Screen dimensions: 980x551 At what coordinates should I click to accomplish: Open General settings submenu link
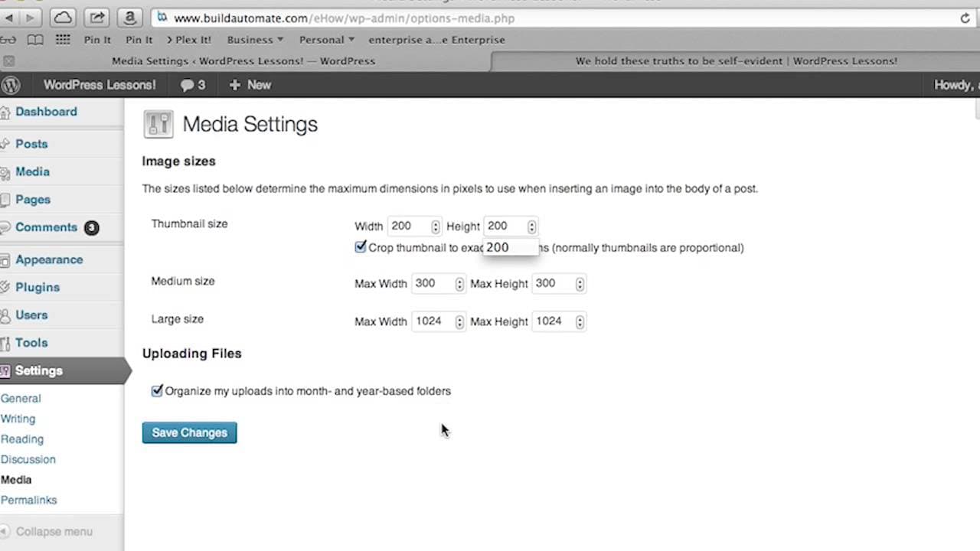[21, 399]
